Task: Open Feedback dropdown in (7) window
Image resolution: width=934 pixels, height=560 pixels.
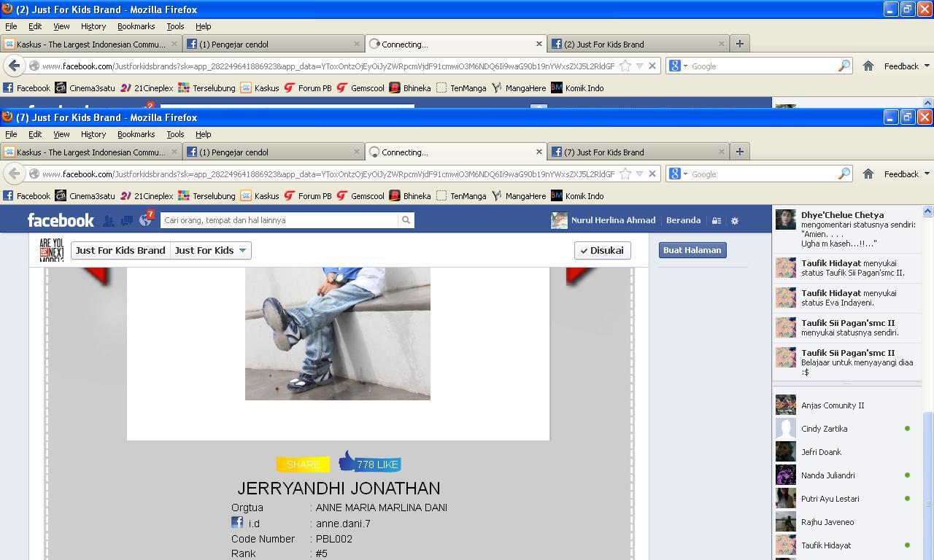Action: tap(907, 174)
